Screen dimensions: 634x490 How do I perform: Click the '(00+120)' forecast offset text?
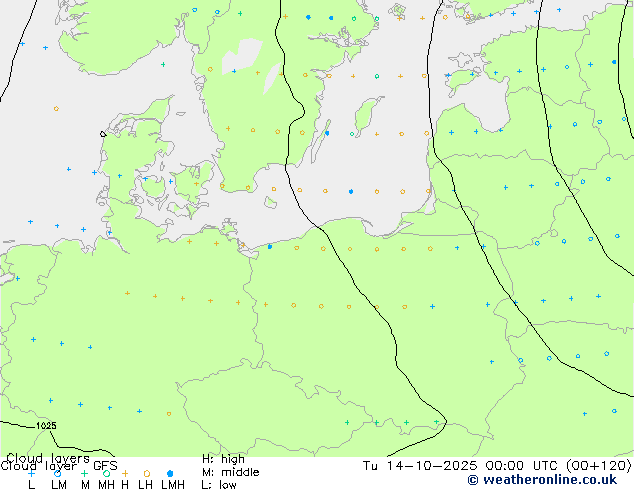pos(598,466)
